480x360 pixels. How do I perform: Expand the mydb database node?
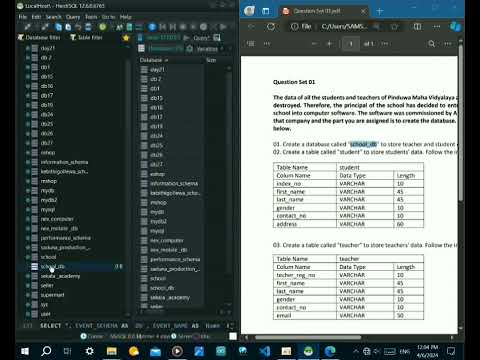pos(28,191)
